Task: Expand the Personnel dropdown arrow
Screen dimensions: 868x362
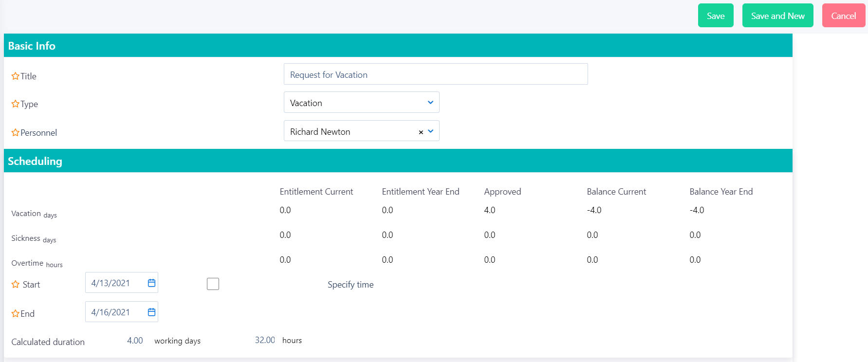Action: pyautogui.click(x=431, y=131)
